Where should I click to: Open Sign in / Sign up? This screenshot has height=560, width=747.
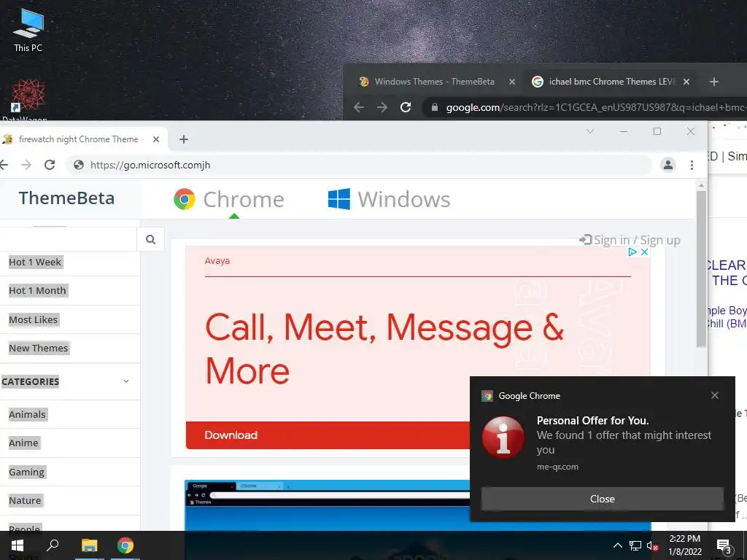[630, 240]
